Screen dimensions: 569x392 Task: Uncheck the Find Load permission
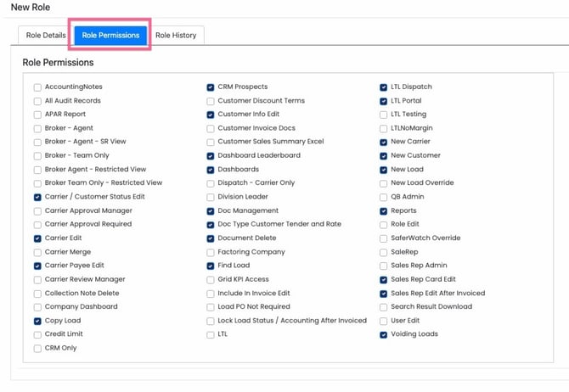coord(211,266)
